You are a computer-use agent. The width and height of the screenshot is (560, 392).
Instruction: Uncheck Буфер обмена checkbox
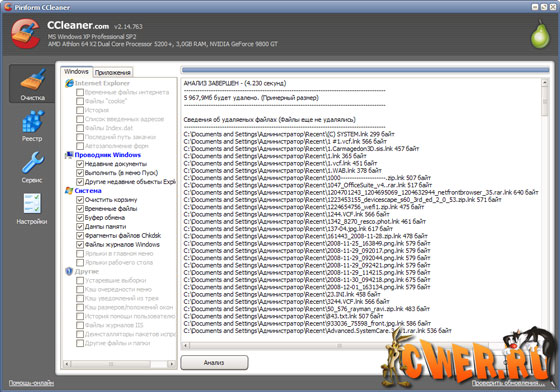click(x=80, y=217)
